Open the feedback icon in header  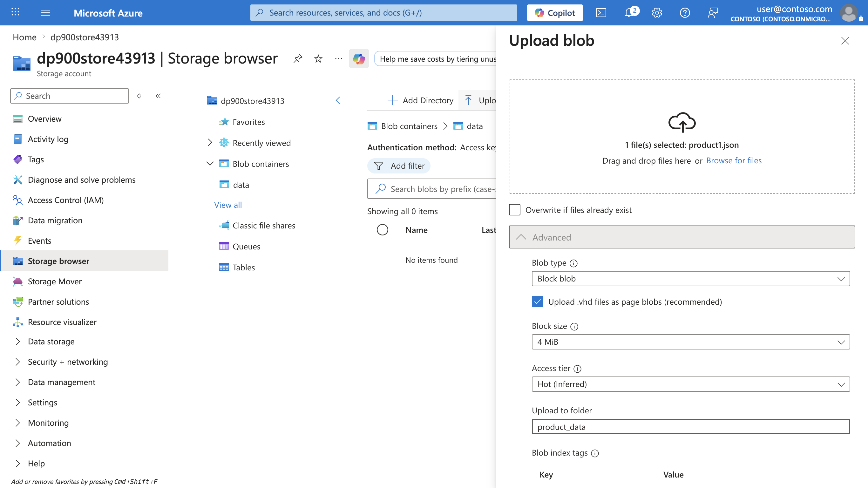[713, 13]
